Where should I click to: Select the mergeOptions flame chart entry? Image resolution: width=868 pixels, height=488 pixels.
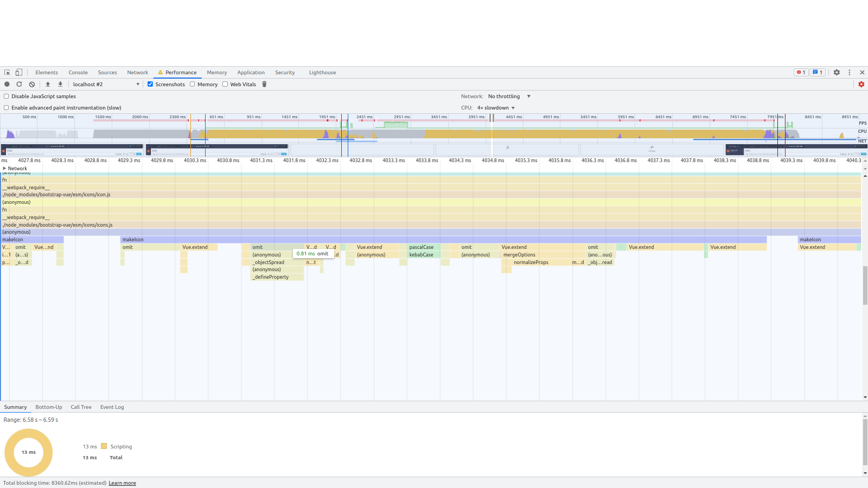(x=544, y=255)
